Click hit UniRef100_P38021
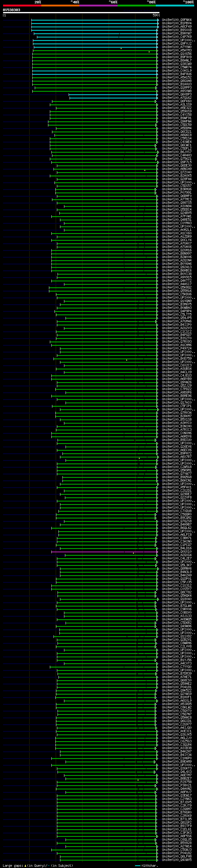Viewport: 197px width, 868px height. click(177, 785)
